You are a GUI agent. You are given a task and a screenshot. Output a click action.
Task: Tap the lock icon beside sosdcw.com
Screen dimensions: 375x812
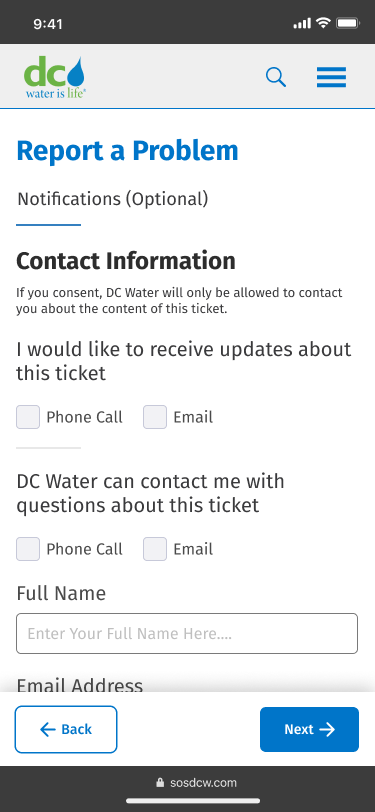click(x=160, y=782)
